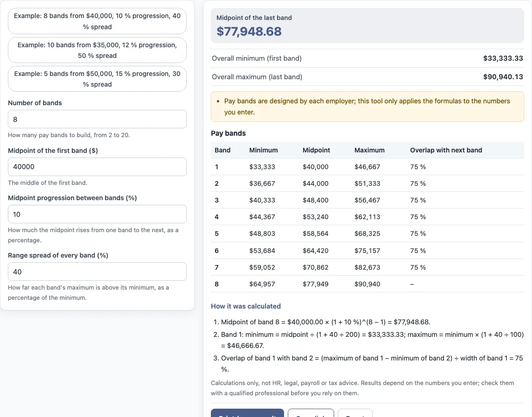Click the dash overlap cell in band 8 row
This screenshot has width=532, height=417.
pos(412,284)
